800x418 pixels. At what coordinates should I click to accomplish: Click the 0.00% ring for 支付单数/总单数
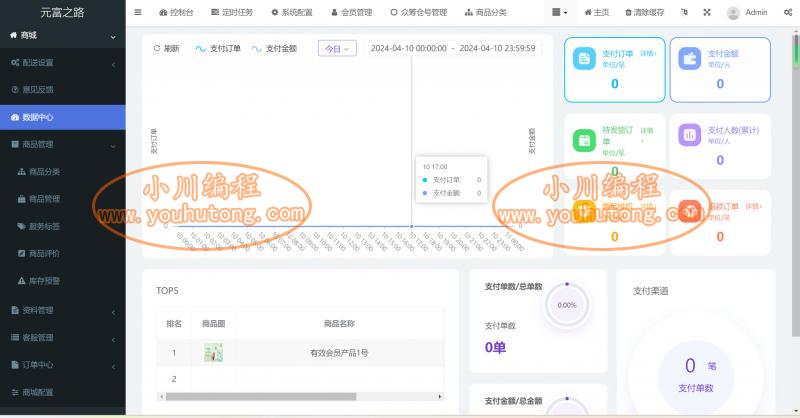567,305
